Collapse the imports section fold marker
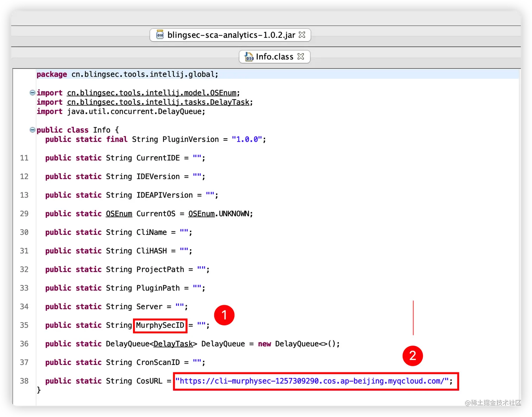The height and width of the screenshot is (417, 532). 32,93
